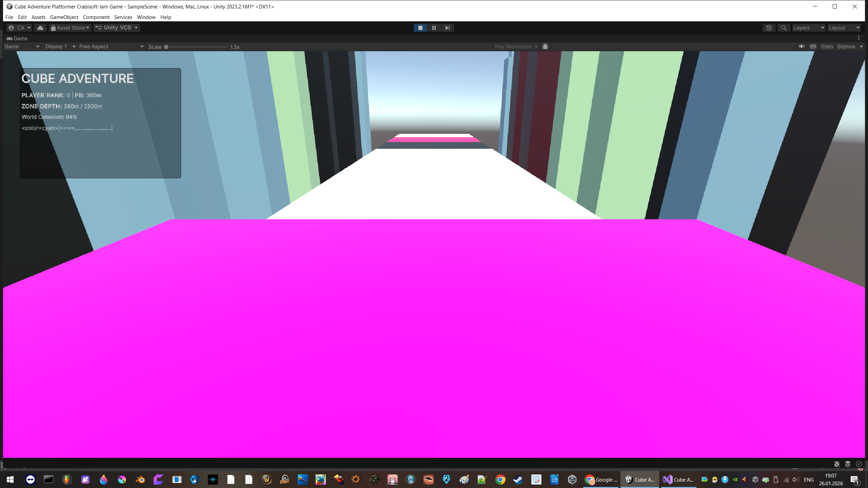Click the cloud services icon
Image resolution: width=868 pixels, height=488 pixels.
(40, 28)
